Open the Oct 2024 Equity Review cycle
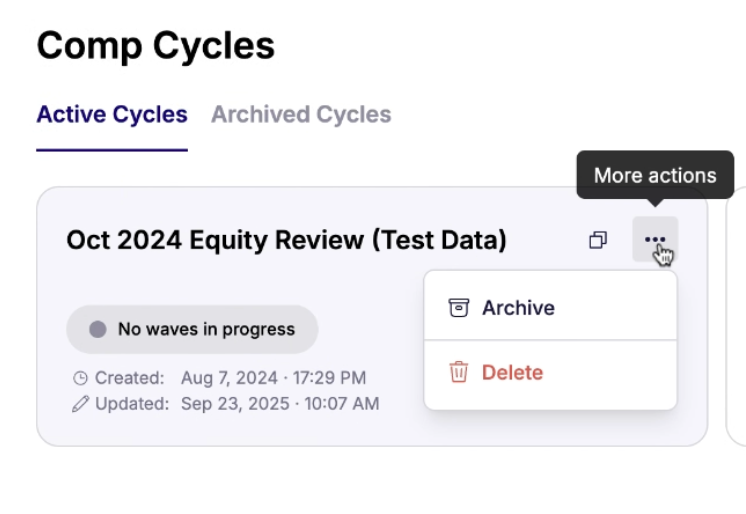 (x=286, y=240)
